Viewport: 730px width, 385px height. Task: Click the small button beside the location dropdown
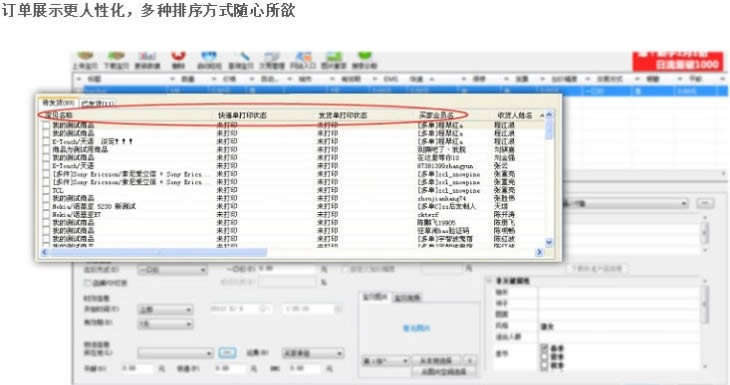point(227,353)
